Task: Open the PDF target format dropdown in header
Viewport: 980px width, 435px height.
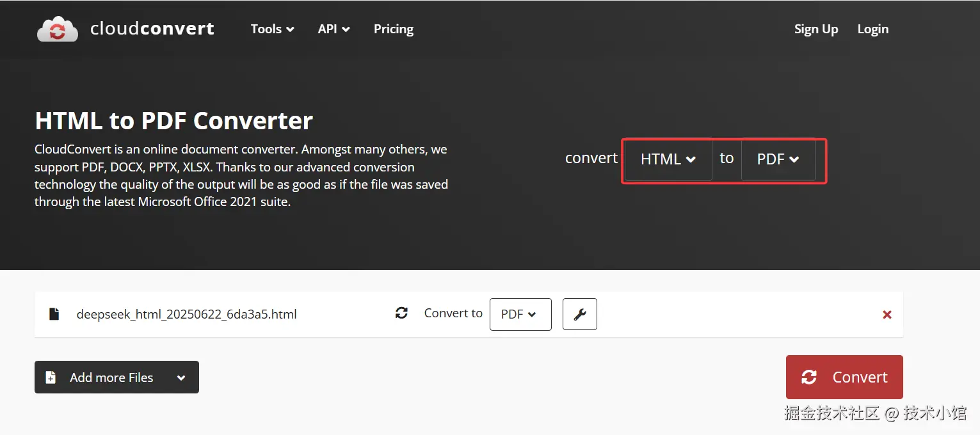Action: 778,159
